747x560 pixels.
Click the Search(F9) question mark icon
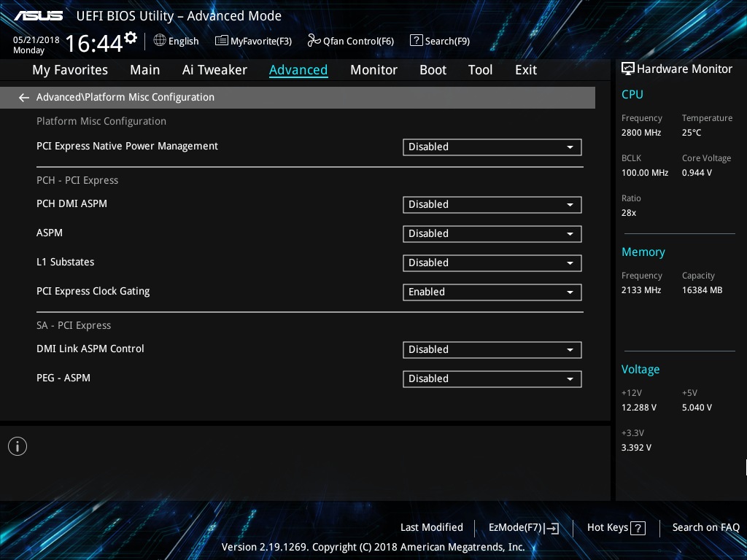point(416,41)
